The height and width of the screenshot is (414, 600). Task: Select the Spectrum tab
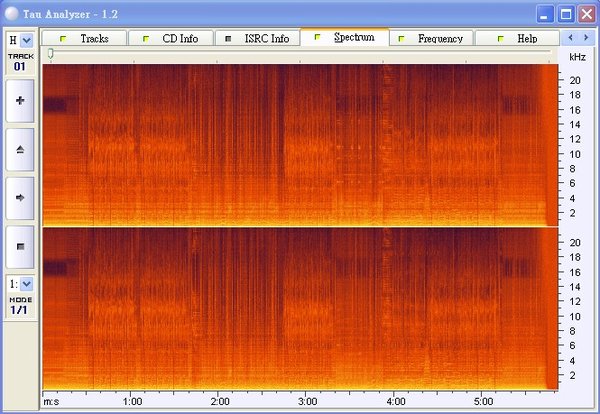tap(345, 37)
